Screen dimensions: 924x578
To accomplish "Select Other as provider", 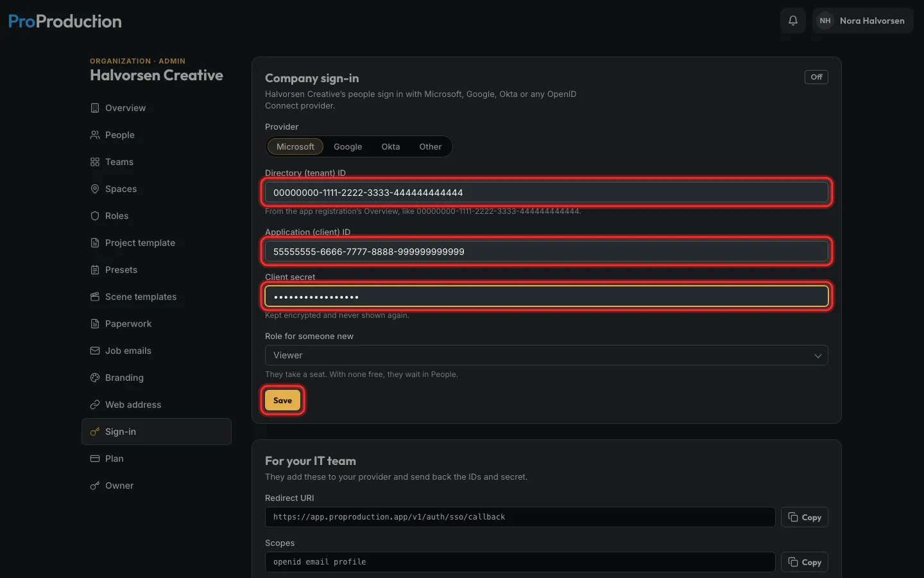I will (x=431, y=146).
